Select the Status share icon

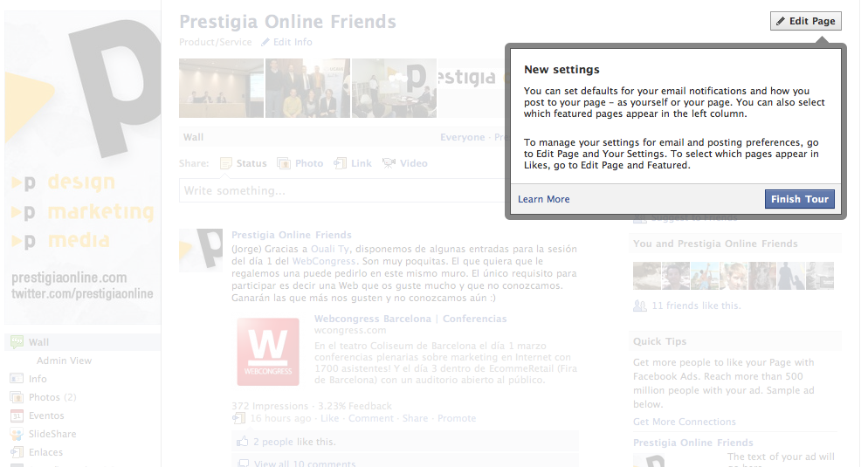click(x=226, y=163)
